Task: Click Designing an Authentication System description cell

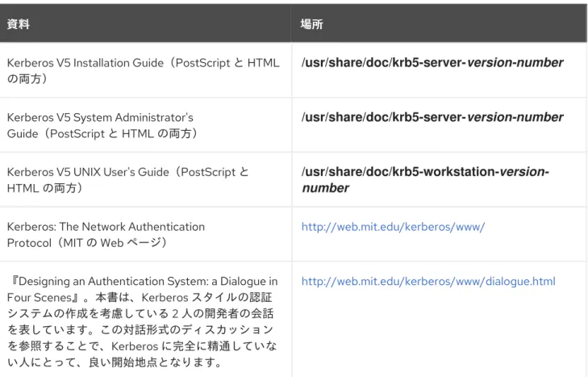Action: coord(145,320)
